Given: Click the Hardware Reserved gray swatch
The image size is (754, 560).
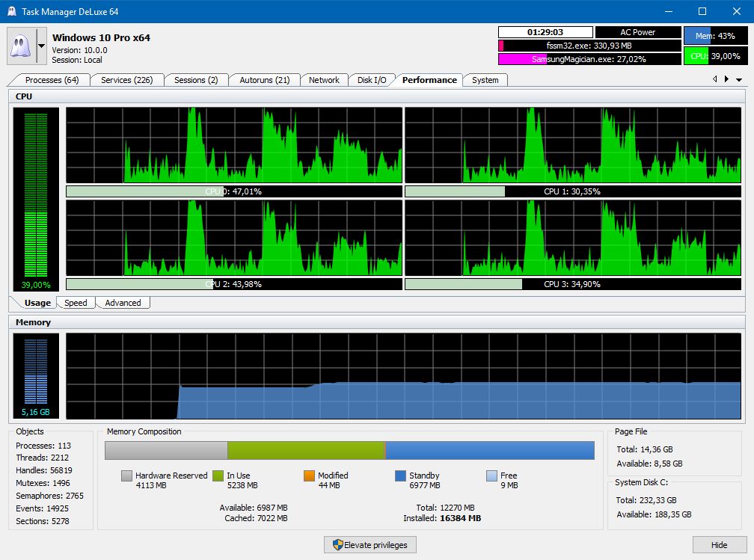Looking at the screenshot, I should (x=126, y=476).
